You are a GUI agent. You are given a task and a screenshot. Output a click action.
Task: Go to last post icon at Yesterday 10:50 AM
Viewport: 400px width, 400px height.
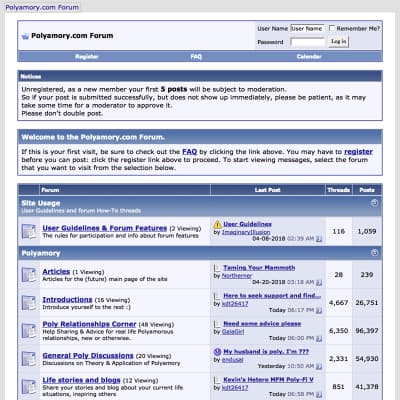pos(319,366)
